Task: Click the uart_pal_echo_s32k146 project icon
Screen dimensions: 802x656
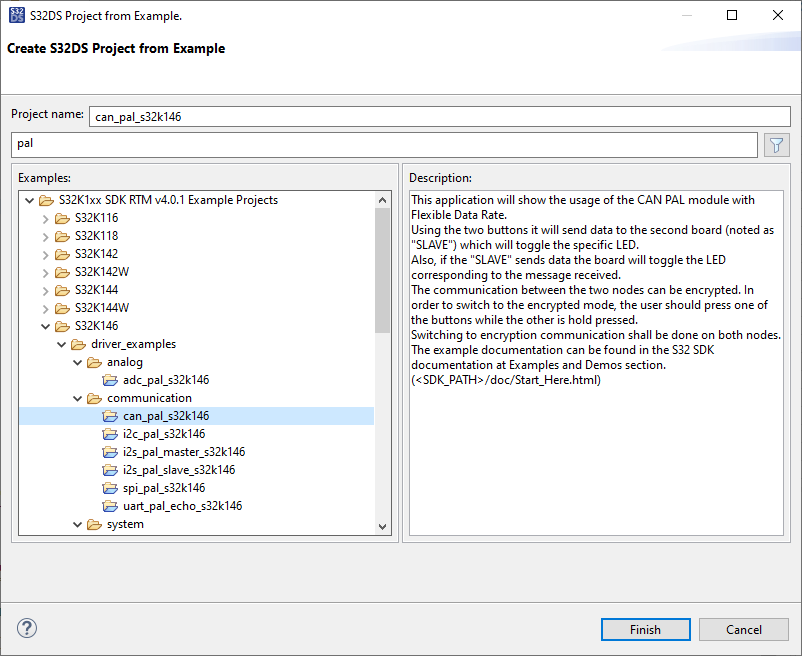Action: (110, 506)
